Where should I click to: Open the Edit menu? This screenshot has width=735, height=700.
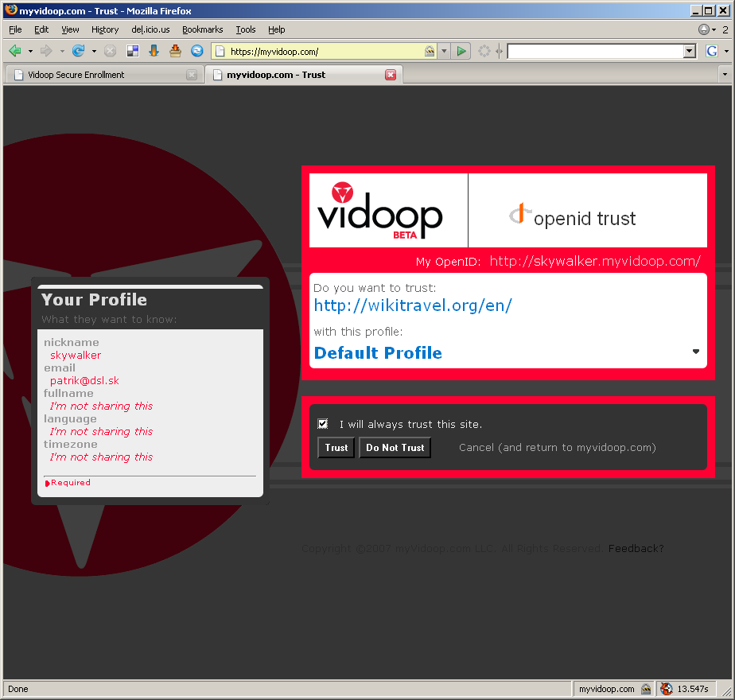[41, 29]
